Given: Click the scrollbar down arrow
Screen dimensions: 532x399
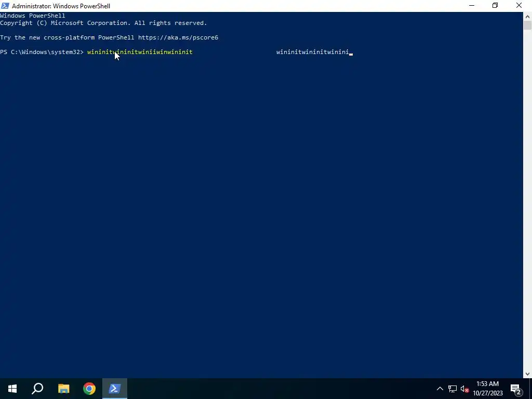Looking at the screenshot, I should 528,374.
